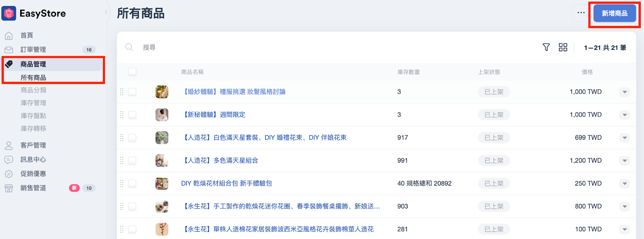Viewport: 644px width, 239px height.
Task: Collapse the sidebar with the chevron
Action: [x=106, y=12]
